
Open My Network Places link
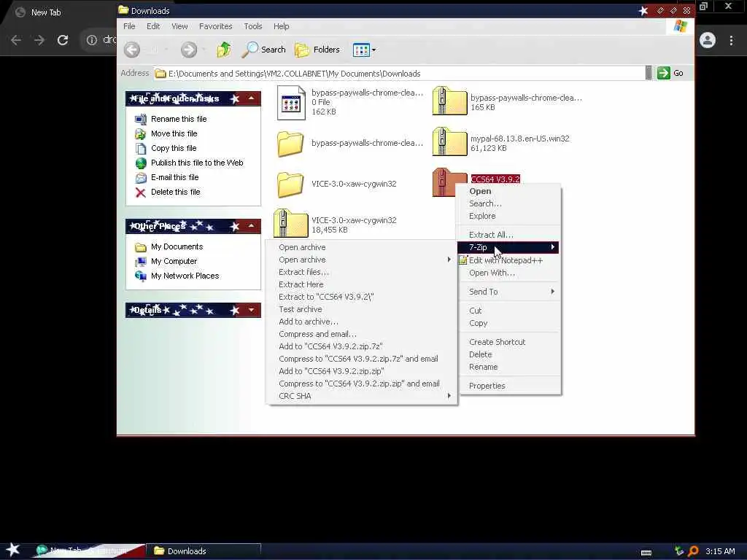(x=185, y=276)
